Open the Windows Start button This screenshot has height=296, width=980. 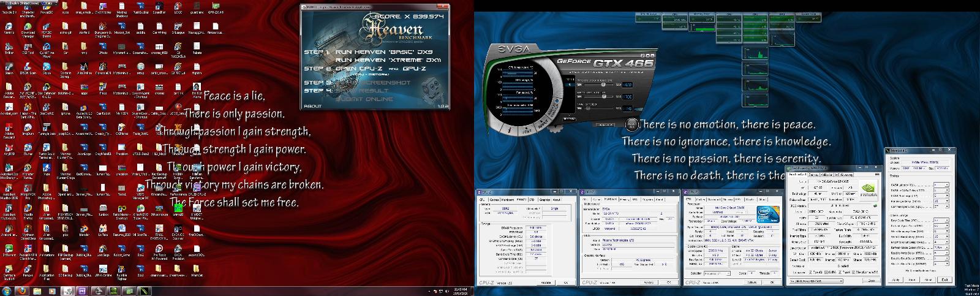6,290
